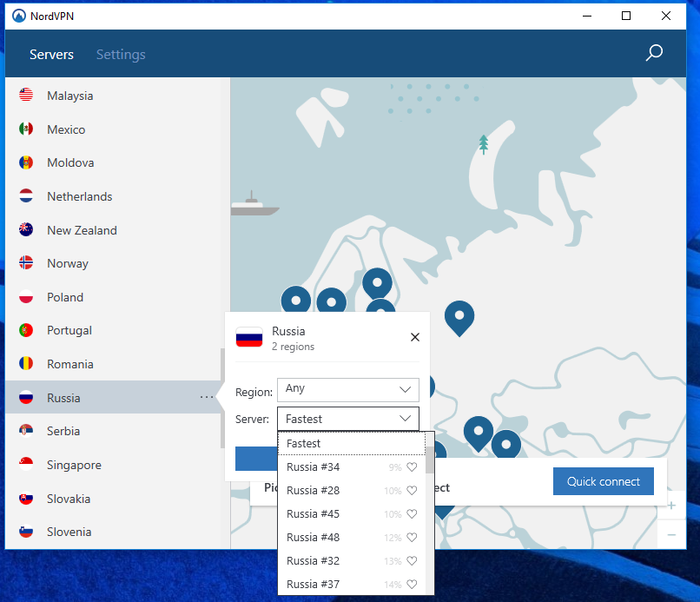This screenshot has height=602, width=700.
Task: Switch to the Settings tab
Action: click(x=121, y=55)
